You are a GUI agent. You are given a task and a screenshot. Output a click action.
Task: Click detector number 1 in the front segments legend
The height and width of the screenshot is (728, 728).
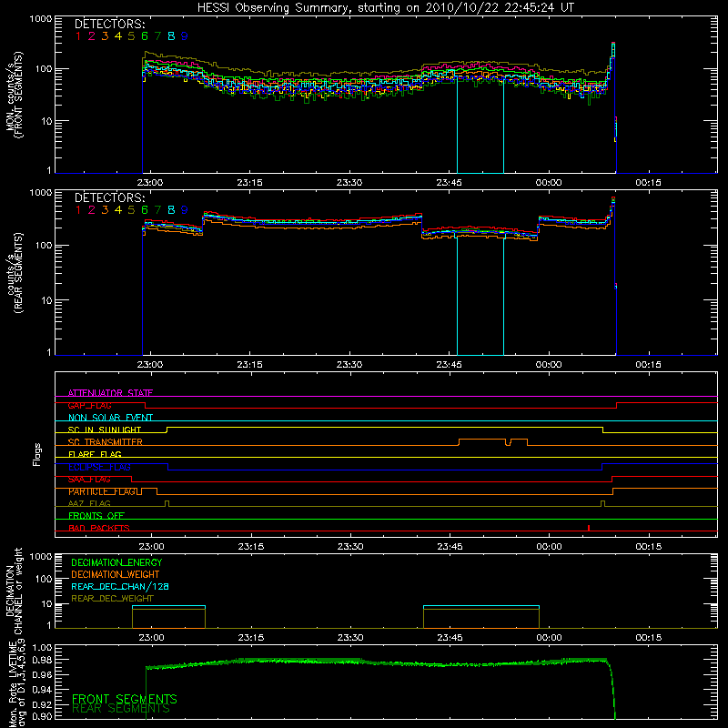coord(78,36)
